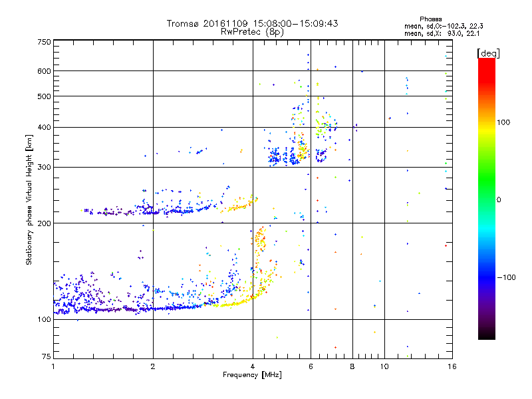
Task: Click the y-axis tick label '75'
Action: pos(47,356)
